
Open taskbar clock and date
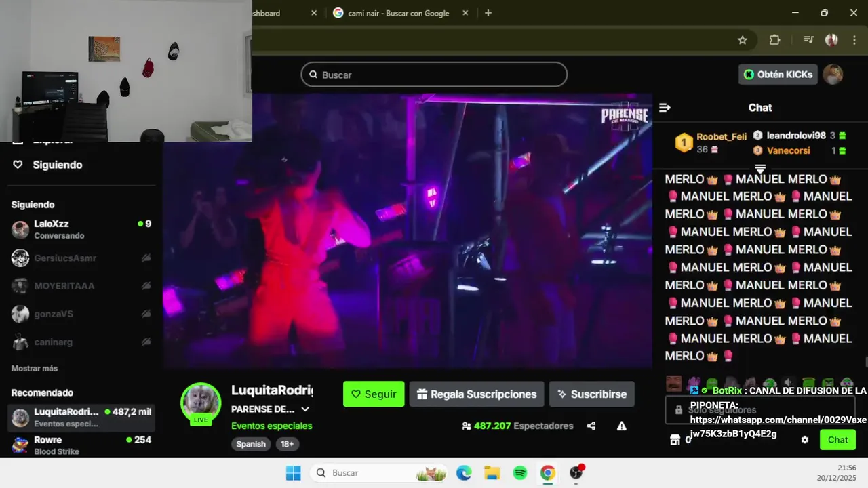(837, 472)
